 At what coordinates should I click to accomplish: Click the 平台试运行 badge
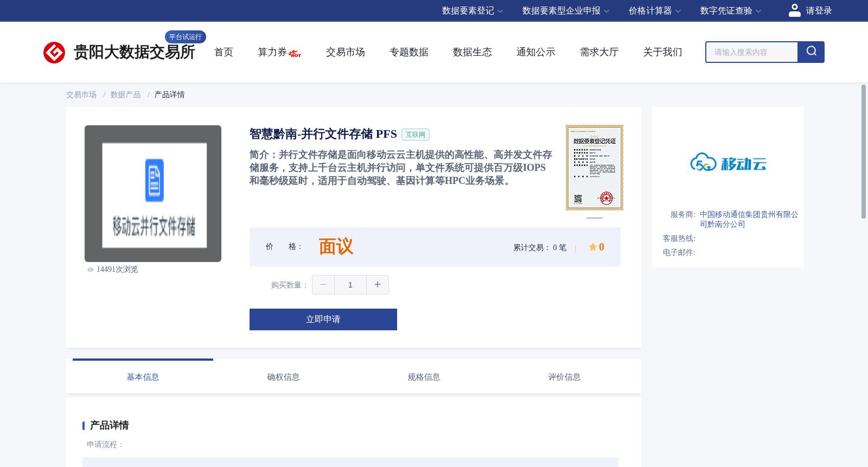tap(186, 37)
